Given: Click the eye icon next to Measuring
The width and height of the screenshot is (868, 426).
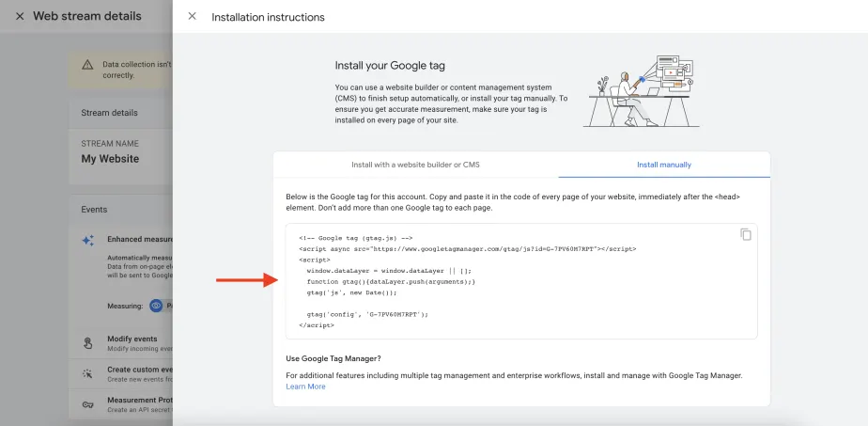Looking at the screenshot, I should pyautogui.click(x=156, y=306).
